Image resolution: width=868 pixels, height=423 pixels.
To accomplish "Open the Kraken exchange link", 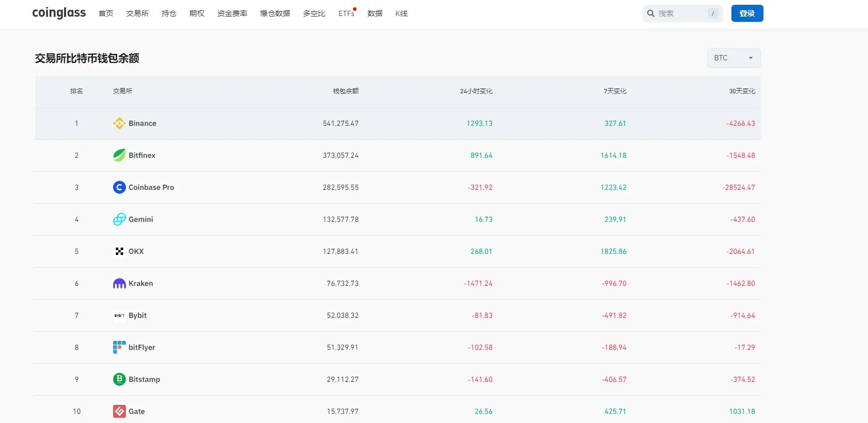I will pyautogui.click(x=141, y=283).
